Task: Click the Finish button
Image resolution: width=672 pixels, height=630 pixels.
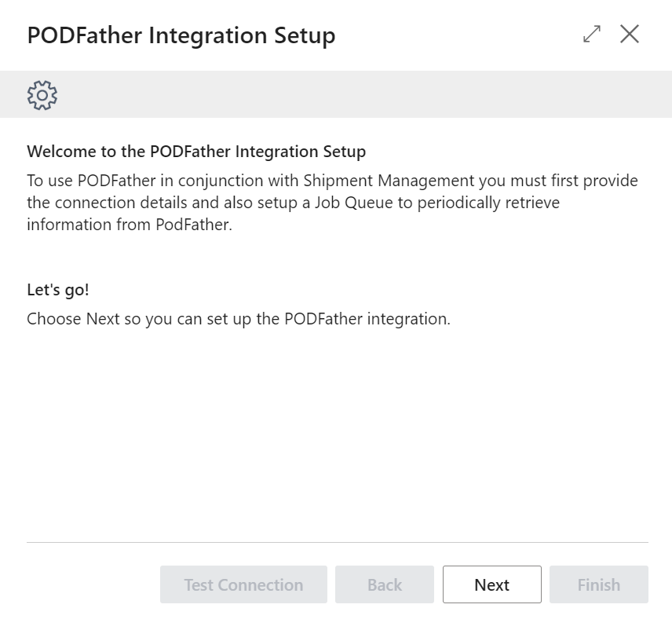Action: click(598, 584)
